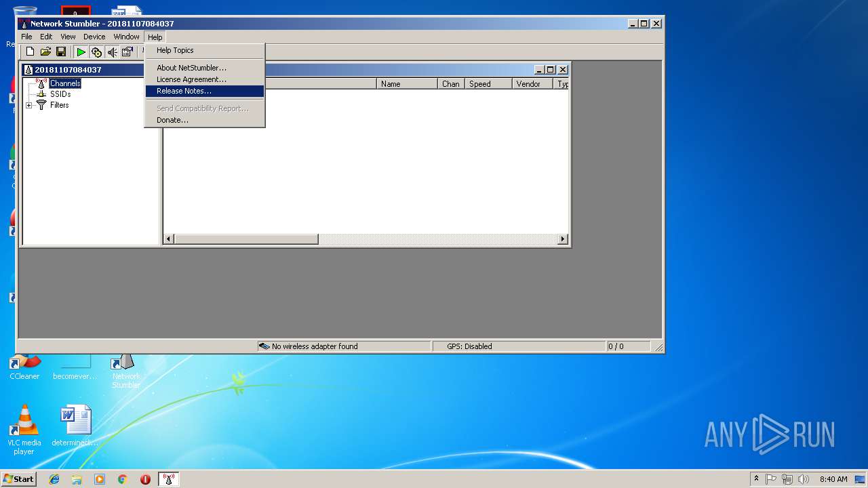Open the Edit menu
868x488 pixels.
pos(46,37)
